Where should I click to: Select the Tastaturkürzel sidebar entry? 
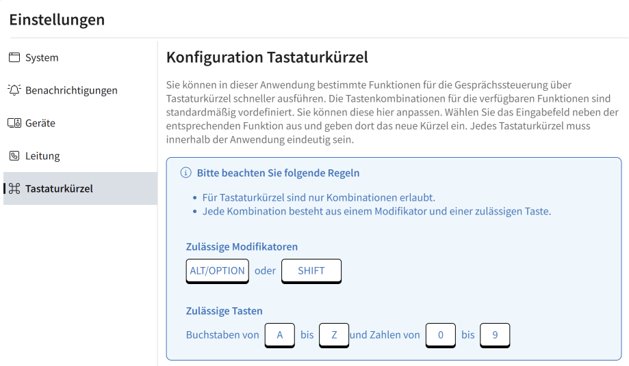click(x=80, y=189)
